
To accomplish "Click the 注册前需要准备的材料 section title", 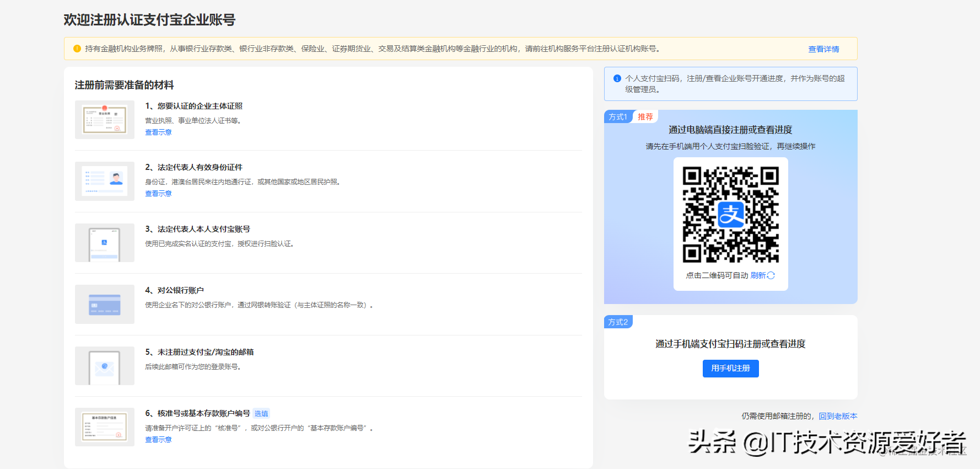I will pyautogui.click(x=124, y=85).
